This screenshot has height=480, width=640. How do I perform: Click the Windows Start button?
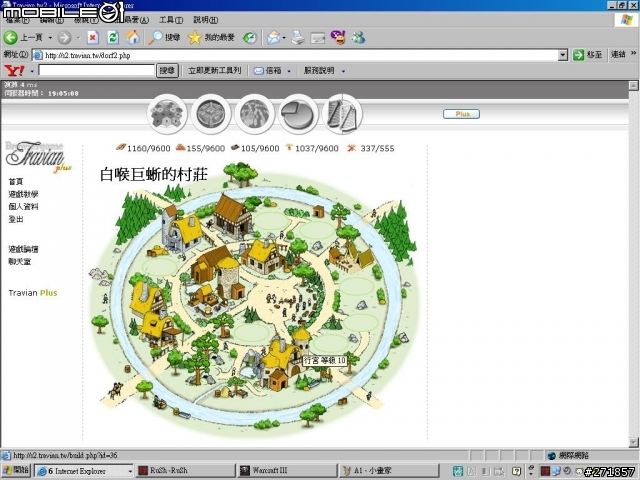pos(16,471)
